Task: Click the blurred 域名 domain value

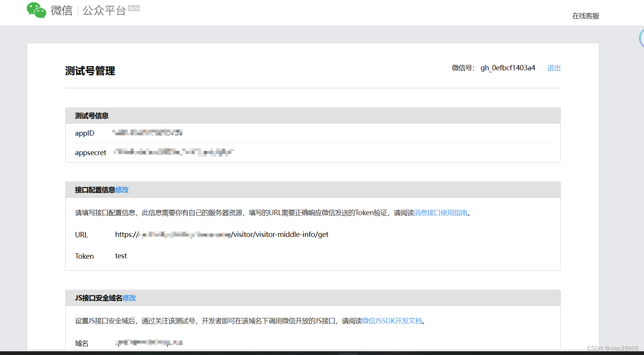Action: [149, 343]
